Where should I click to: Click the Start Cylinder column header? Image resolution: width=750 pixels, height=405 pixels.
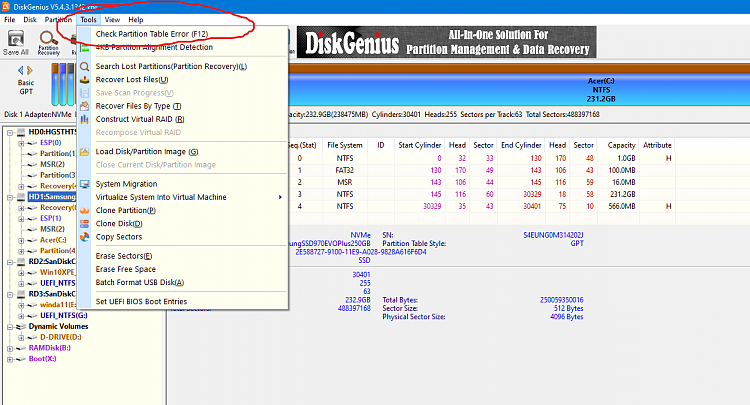419,145
